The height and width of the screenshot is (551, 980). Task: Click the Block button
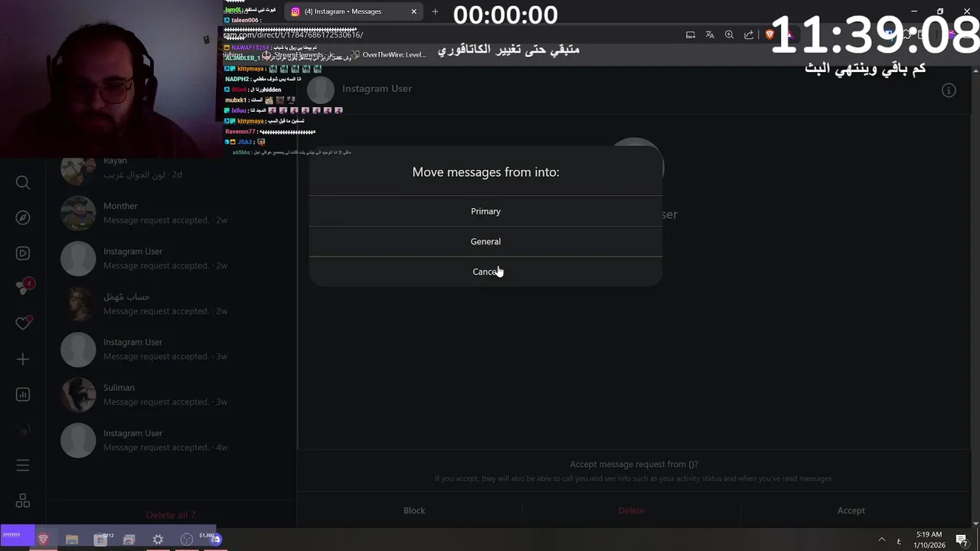tap(414, 510)
